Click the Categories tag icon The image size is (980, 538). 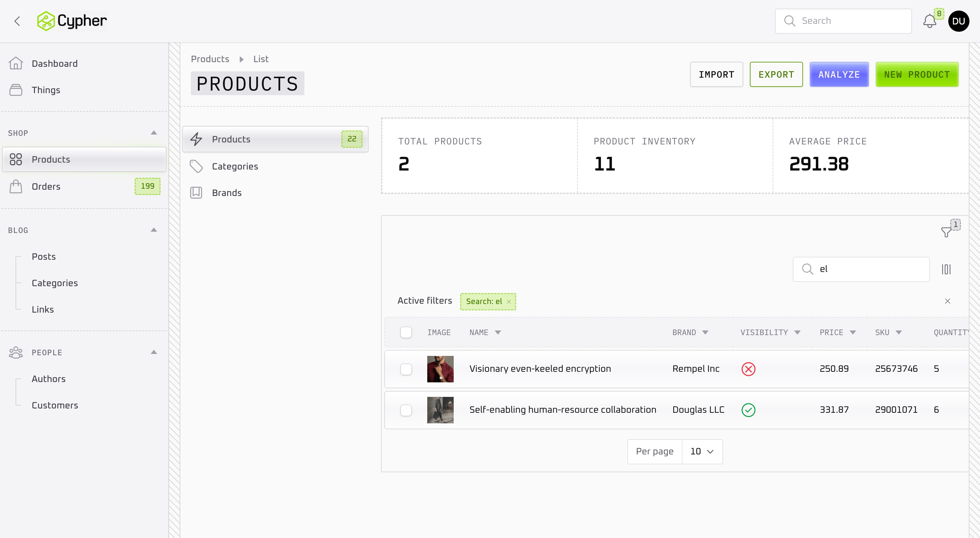pyautogui.click(x=196, y=166)
